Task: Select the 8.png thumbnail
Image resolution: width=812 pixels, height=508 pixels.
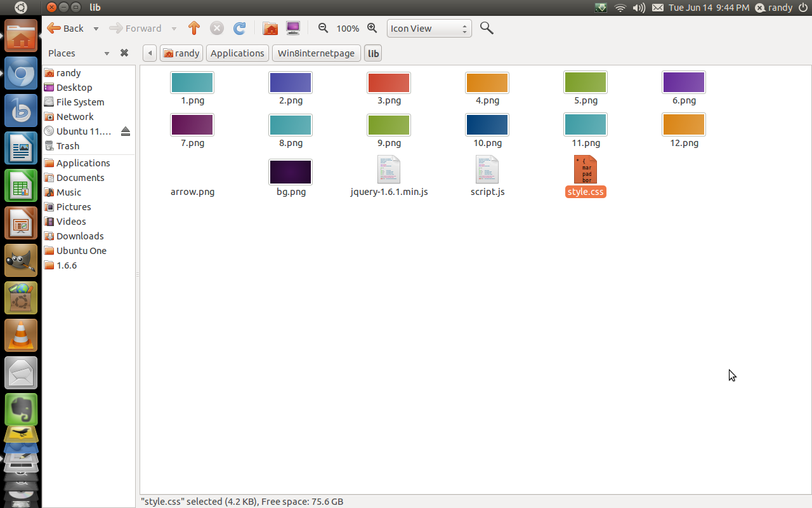Action: [x=291, y=125]
